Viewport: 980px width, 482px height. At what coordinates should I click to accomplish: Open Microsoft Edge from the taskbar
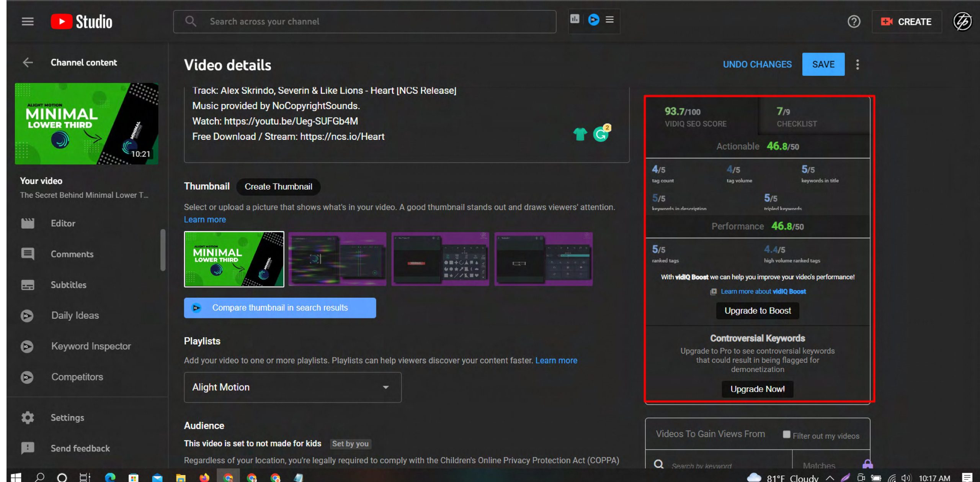coord(110,477)
